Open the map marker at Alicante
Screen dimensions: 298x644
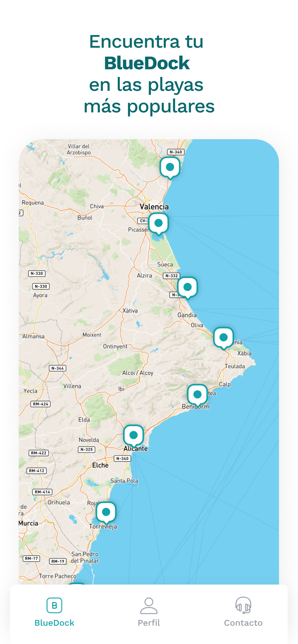pos(134,436)
